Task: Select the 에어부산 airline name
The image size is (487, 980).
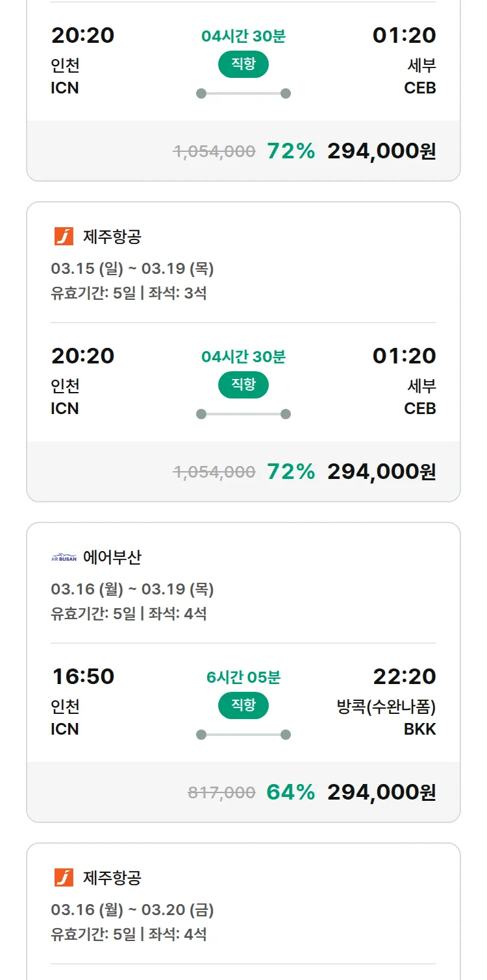Action: [x=112, y=557]
